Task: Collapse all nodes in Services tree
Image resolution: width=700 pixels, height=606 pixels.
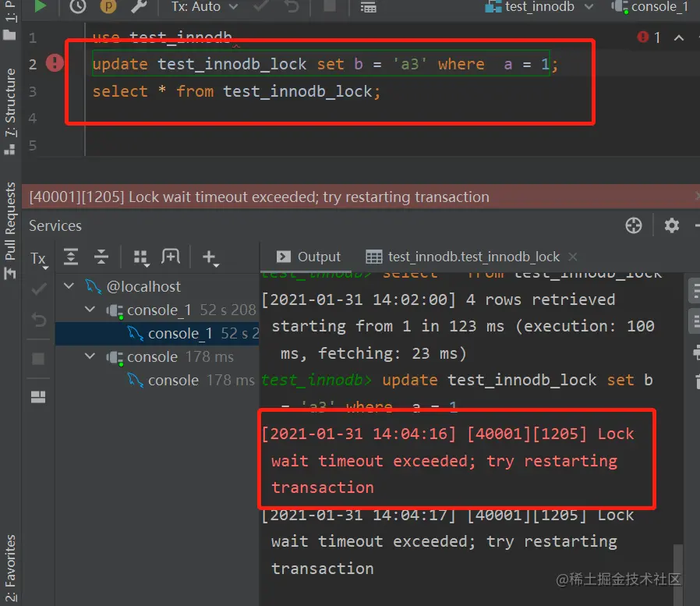Action: 101,257
